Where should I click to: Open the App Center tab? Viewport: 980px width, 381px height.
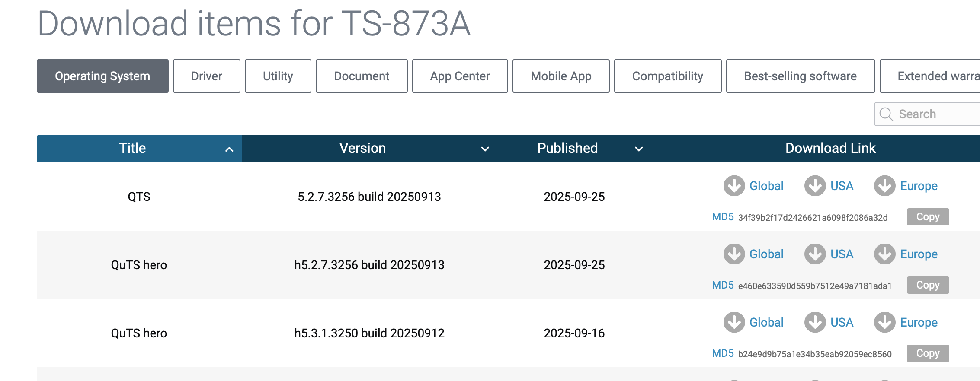pyautogui.click(x=460, y=76)
